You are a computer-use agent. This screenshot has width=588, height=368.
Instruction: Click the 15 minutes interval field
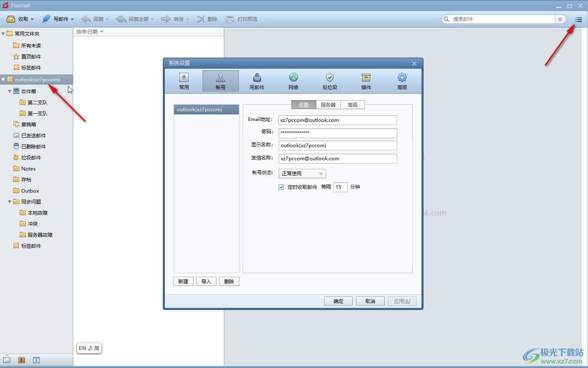pos(340,187)
